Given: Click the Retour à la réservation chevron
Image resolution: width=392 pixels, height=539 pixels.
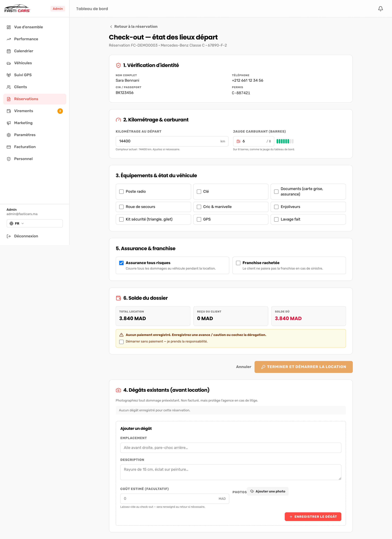Looking at the screenshot, I should (111, 27).
